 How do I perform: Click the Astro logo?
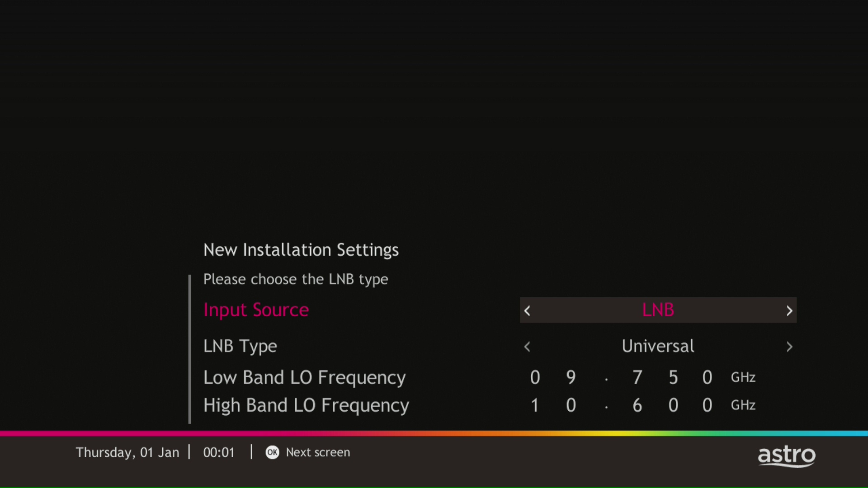[x=787, y=455]
